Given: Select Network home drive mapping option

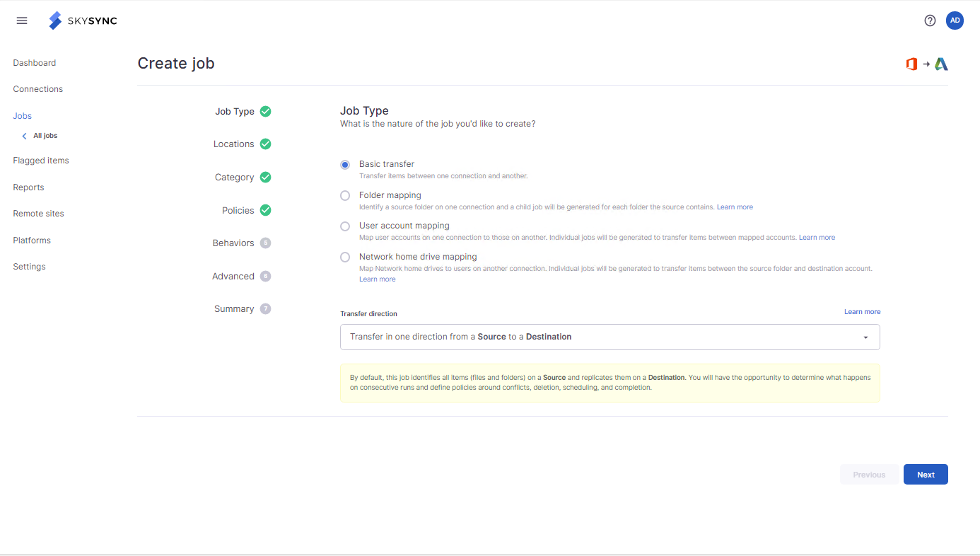Looking at the screenshot, I should pyautogui.click(x=345, y=257).
